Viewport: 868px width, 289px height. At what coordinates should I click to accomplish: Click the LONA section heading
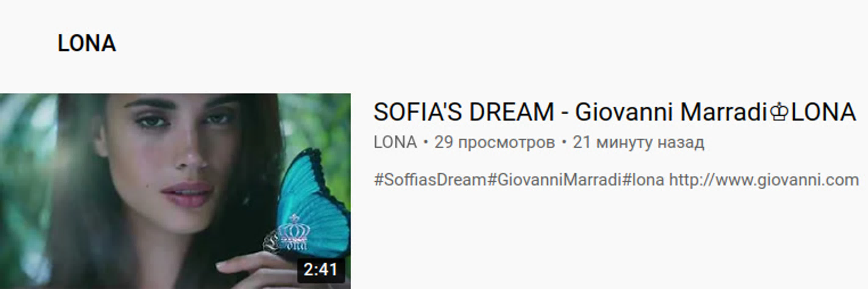(x=87, y=43)
